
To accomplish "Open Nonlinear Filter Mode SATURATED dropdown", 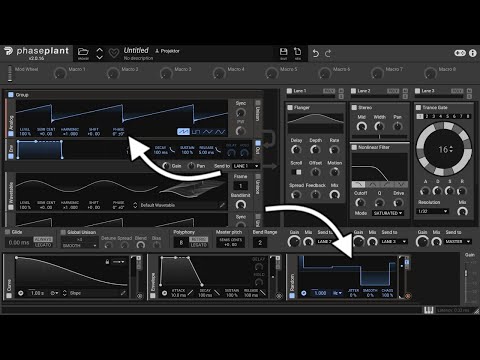I will (x=388, y=213).
